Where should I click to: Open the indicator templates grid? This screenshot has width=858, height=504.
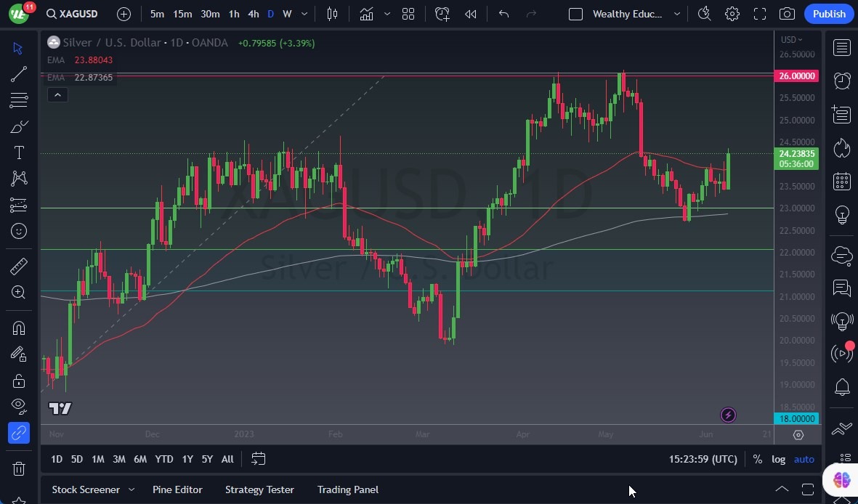408,14
